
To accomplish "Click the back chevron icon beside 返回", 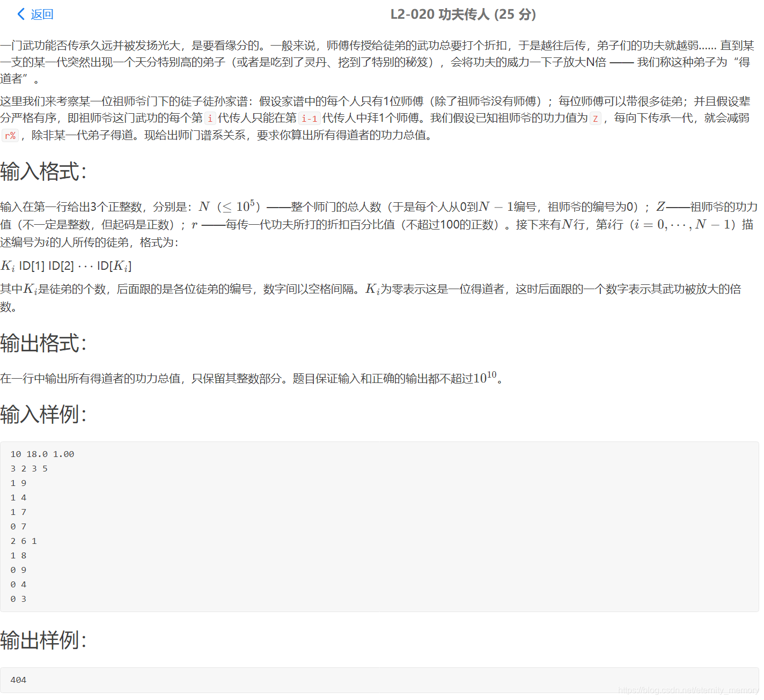I will (20, 14).
